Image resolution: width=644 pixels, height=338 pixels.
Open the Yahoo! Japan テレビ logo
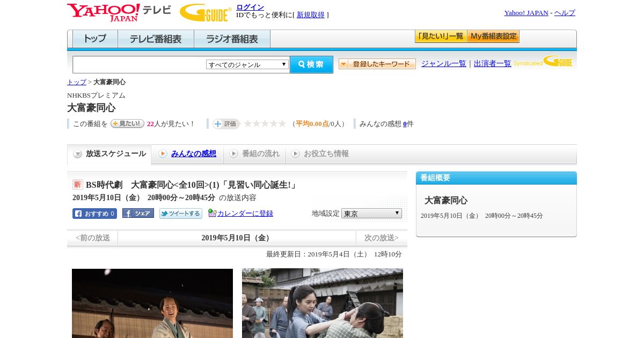[x=119, y=12]
